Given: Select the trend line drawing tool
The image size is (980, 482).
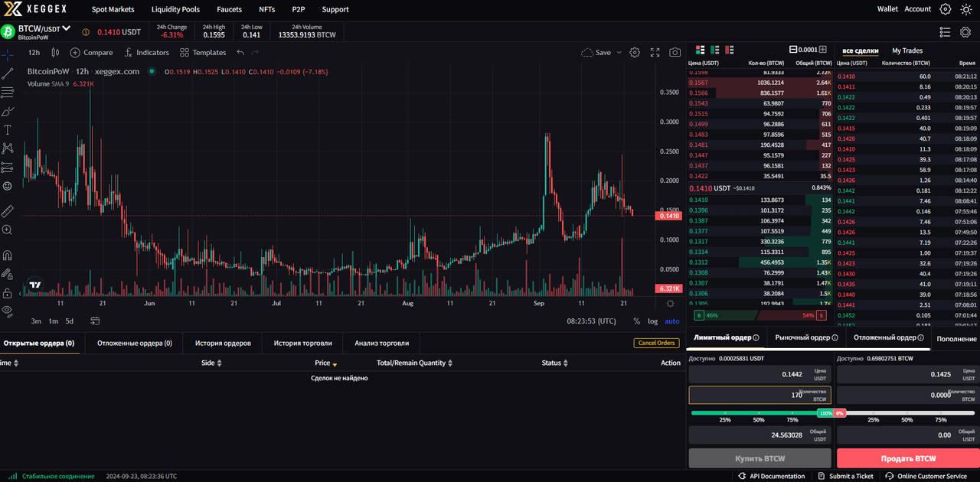Looking at the screenshot, I should 8,73.
